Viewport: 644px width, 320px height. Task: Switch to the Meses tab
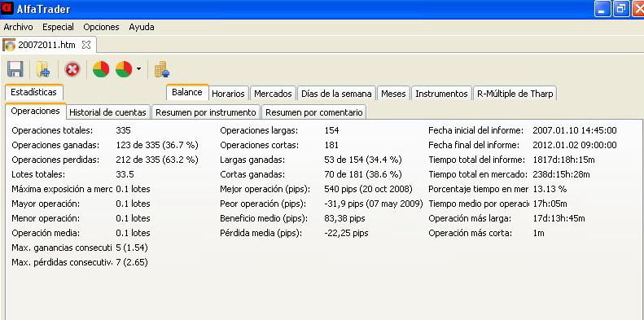(393, 94)
